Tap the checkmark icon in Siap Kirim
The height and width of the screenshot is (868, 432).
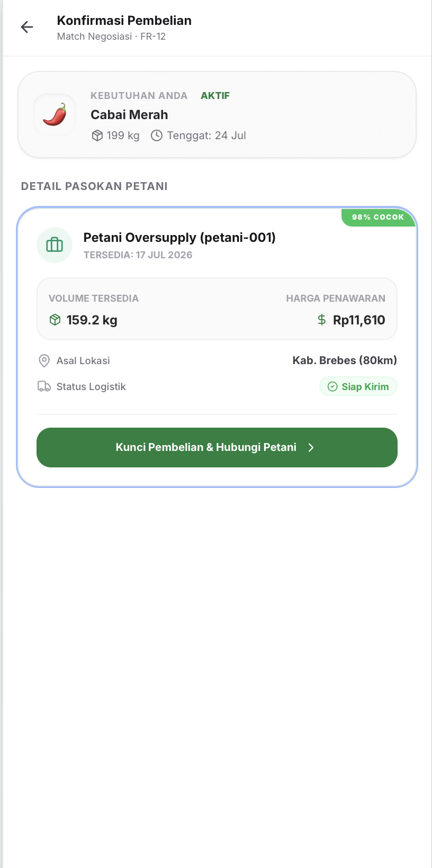pyautogui.click(x=332, y=386)
